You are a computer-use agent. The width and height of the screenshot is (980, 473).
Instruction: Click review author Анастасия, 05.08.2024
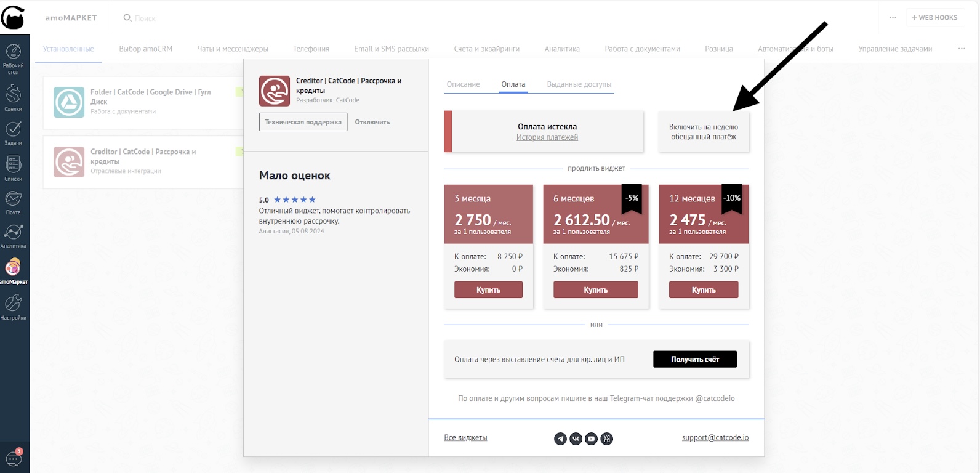[x=291, y=232]
